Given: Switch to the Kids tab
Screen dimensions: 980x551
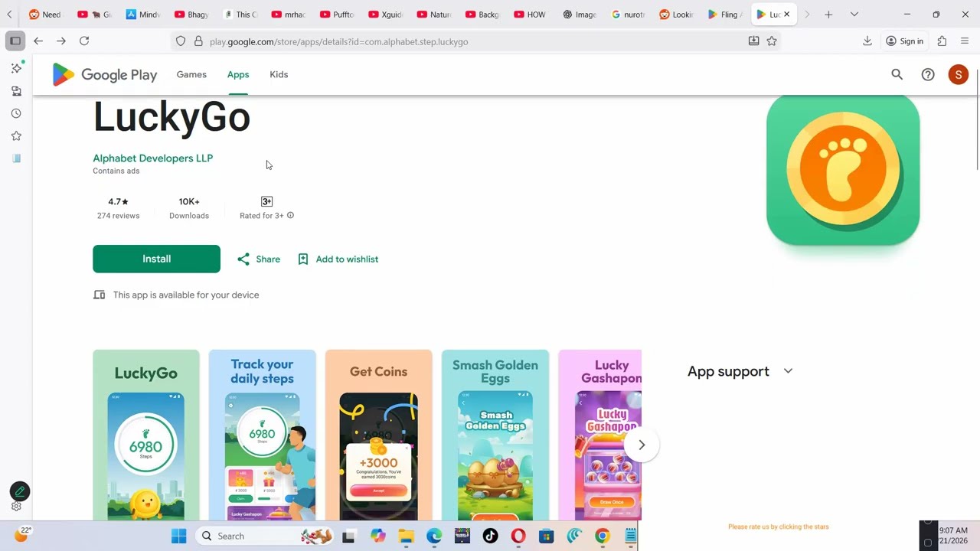Looking at the screenshot, I should 279,74.
